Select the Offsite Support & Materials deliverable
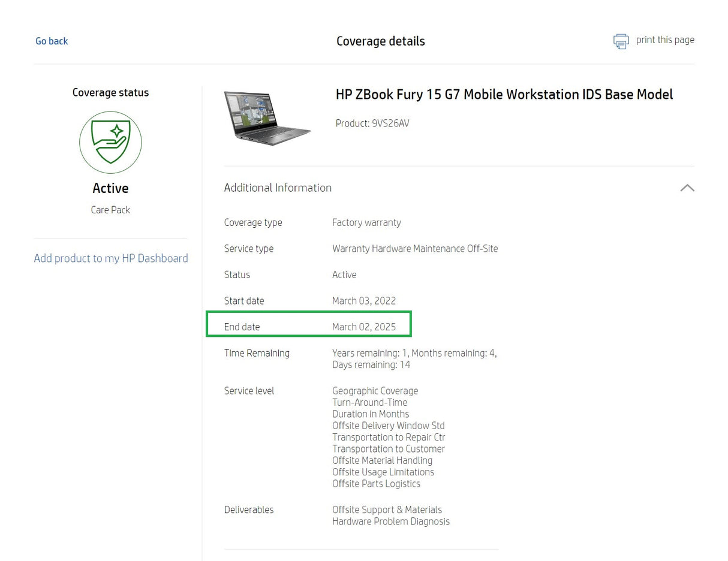728x561 pixels. click(387, 509)
